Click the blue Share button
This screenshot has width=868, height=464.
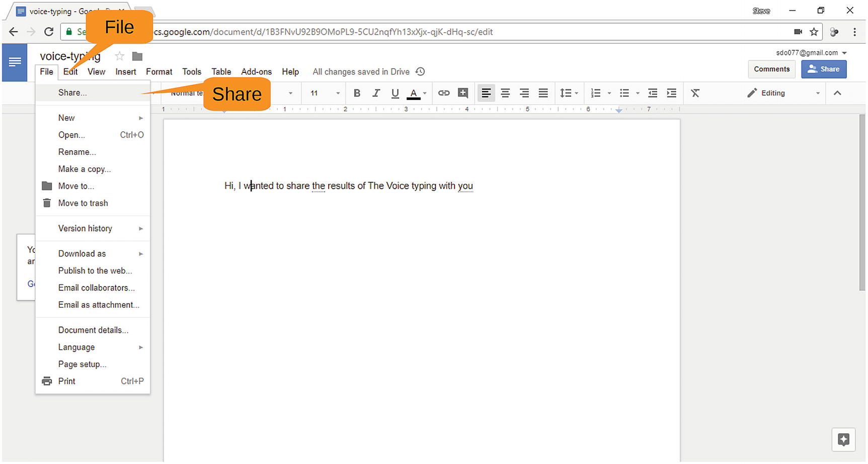823,69
